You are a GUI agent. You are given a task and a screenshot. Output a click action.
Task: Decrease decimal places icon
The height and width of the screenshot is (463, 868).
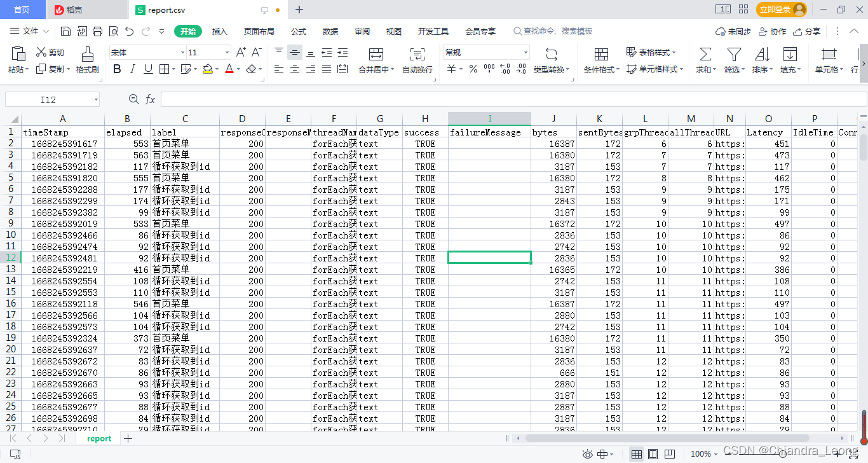pos(522,69)
